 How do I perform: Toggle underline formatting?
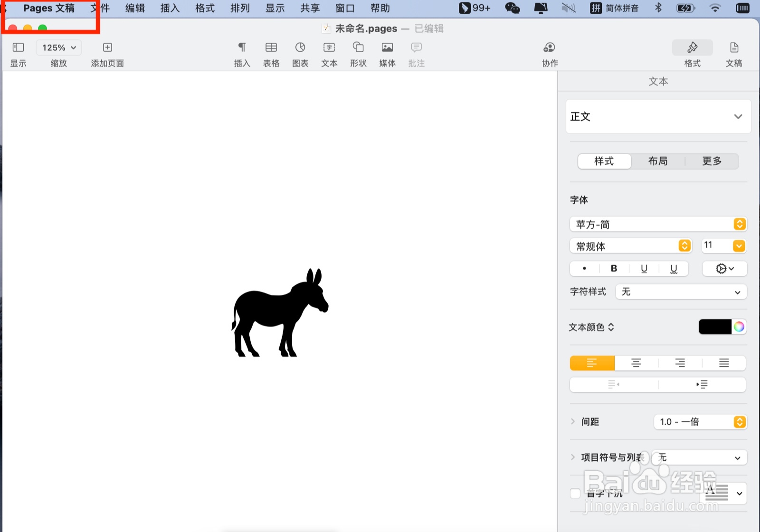point(644,269)
